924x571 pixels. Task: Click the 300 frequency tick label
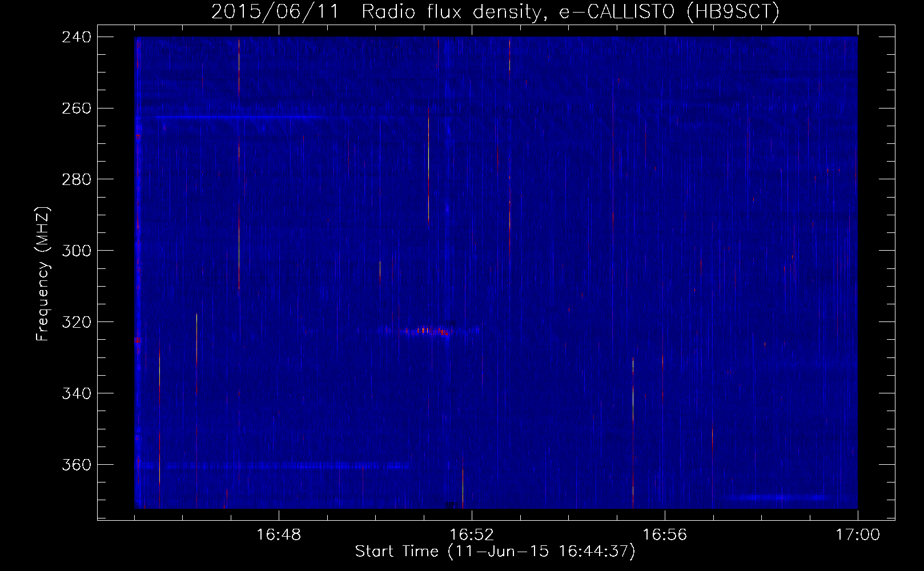coord(77,251)
